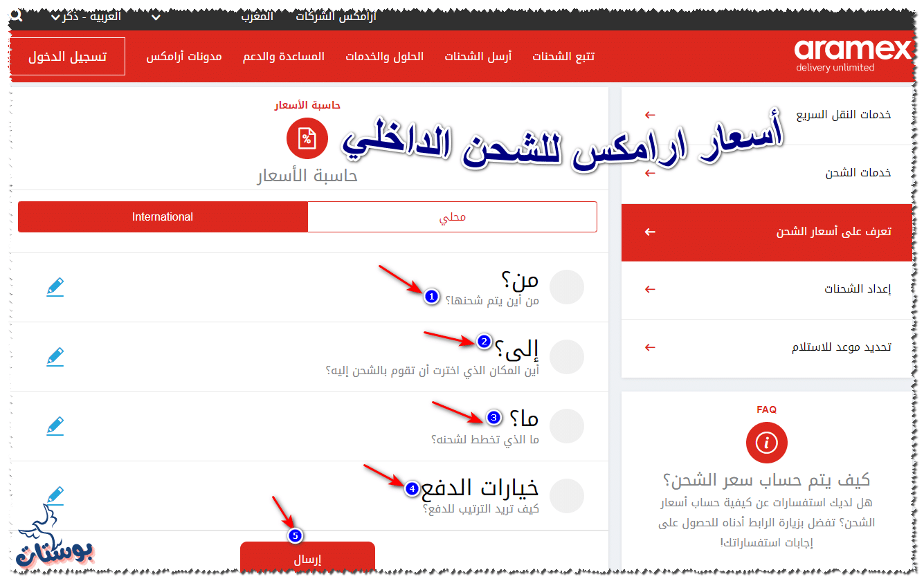The width and height of the screenshot is (924, 581).
Task: Click the aramex logo
Action: tap(853, 55)
